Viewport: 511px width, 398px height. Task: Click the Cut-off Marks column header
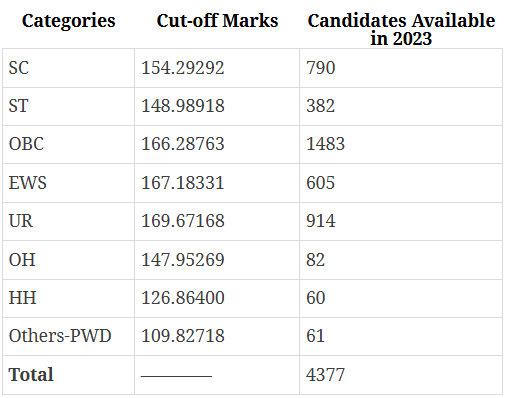click(217, 21)
